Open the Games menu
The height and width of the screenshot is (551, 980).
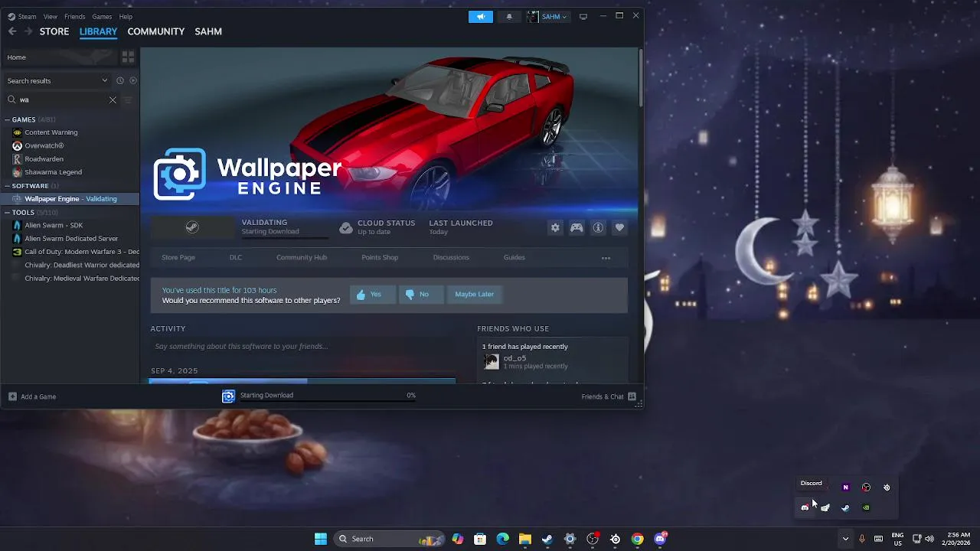point(102,16)
